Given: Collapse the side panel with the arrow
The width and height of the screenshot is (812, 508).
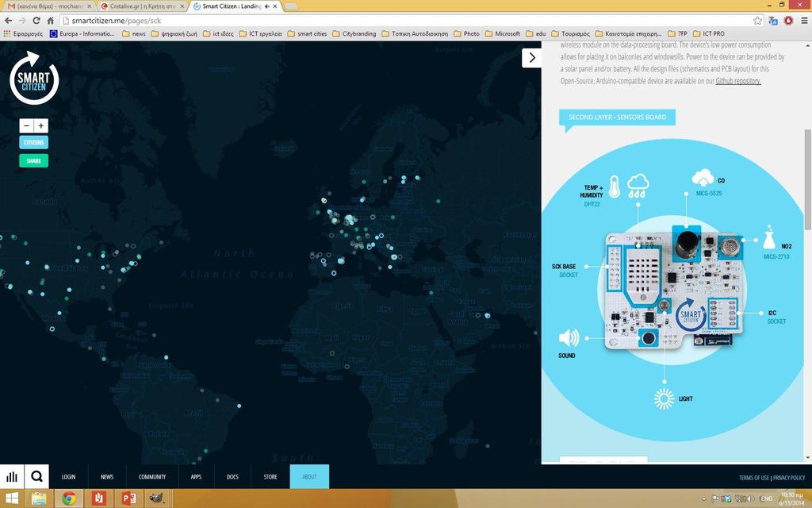Looking at the screenshot, I should point(532,57).
